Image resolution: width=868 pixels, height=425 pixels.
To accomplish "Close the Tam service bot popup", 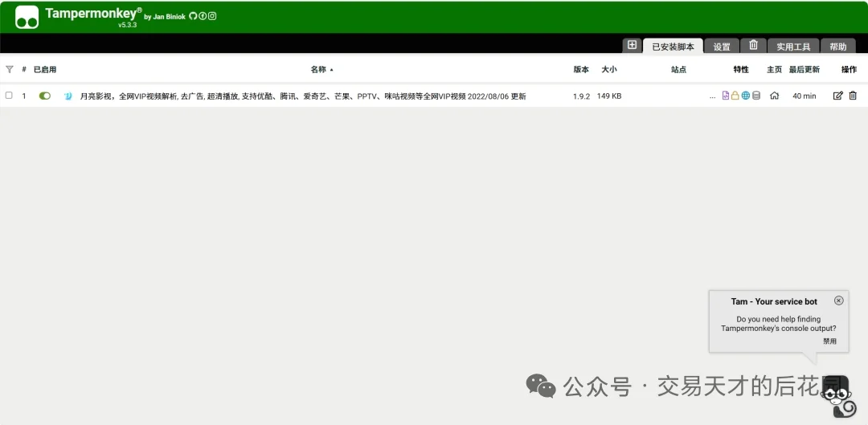I will point(838,300).
